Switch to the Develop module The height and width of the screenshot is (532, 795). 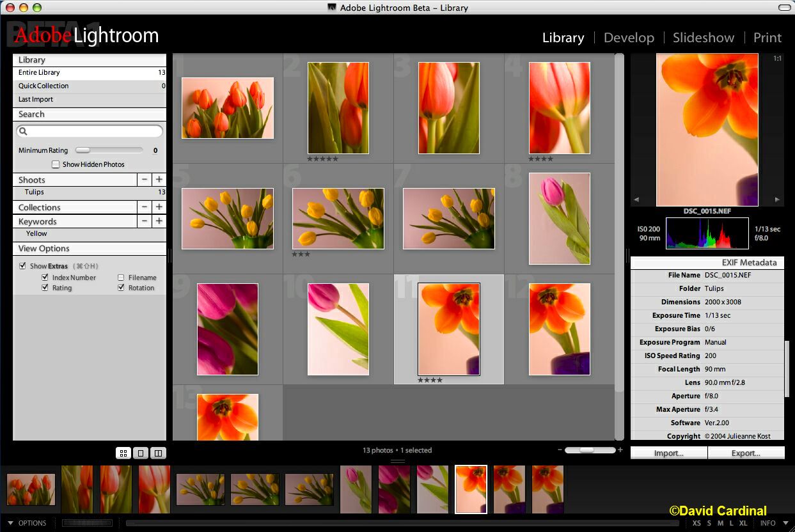(x=629, y=38)
